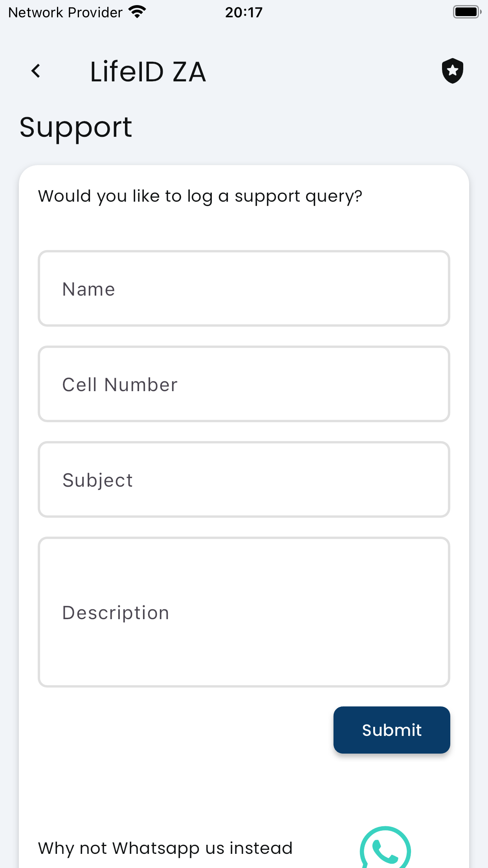Screen dimensions: 488x868
Task: Tap the Network Provider carrier label
Action: 66,13
